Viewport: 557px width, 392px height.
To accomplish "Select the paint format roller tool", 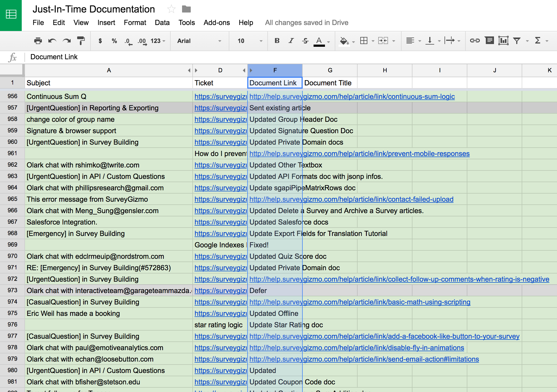I will 81,41.
